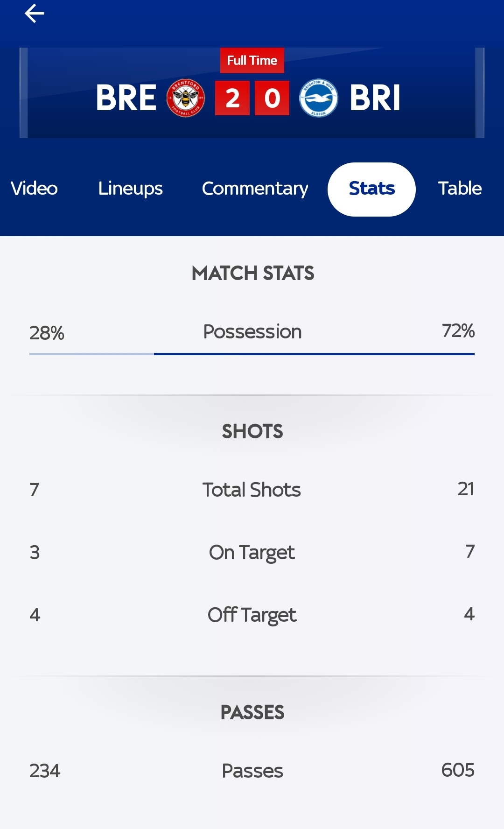Select the On Target stat label
This screenshot has height=829, width=504.
click(252, 553)
